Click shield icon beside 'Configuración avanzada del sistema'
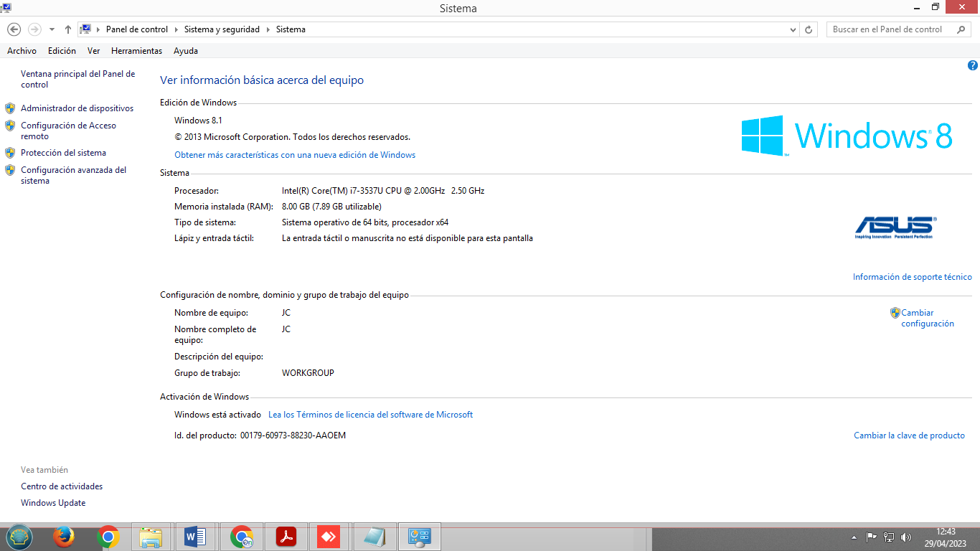 10,170
